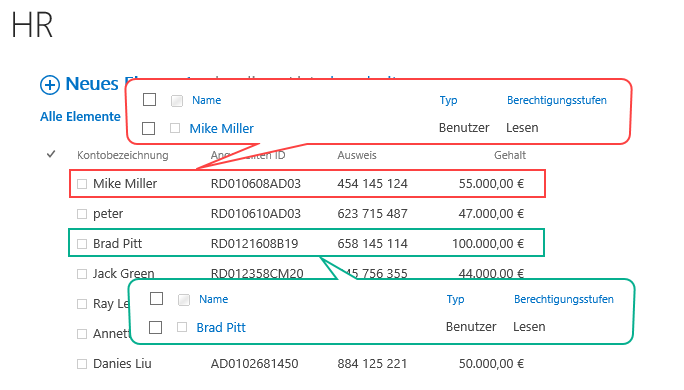Click Berechtigungsstufen header in the green callout
This screenshot has width=684, height=390.
click(564, 299)
